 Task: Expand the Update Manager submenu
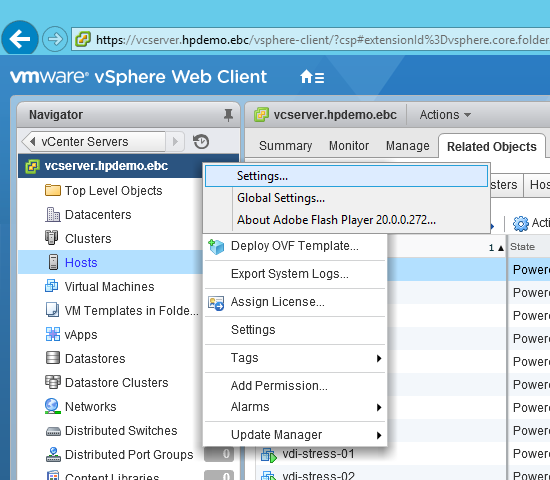point(295,435)
